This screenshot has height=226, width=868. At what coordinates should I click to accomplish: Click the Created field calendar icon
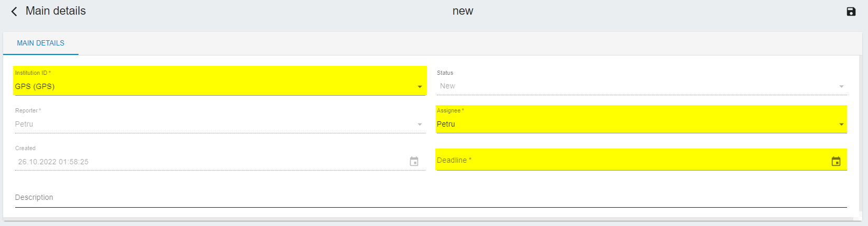[414, 162]
